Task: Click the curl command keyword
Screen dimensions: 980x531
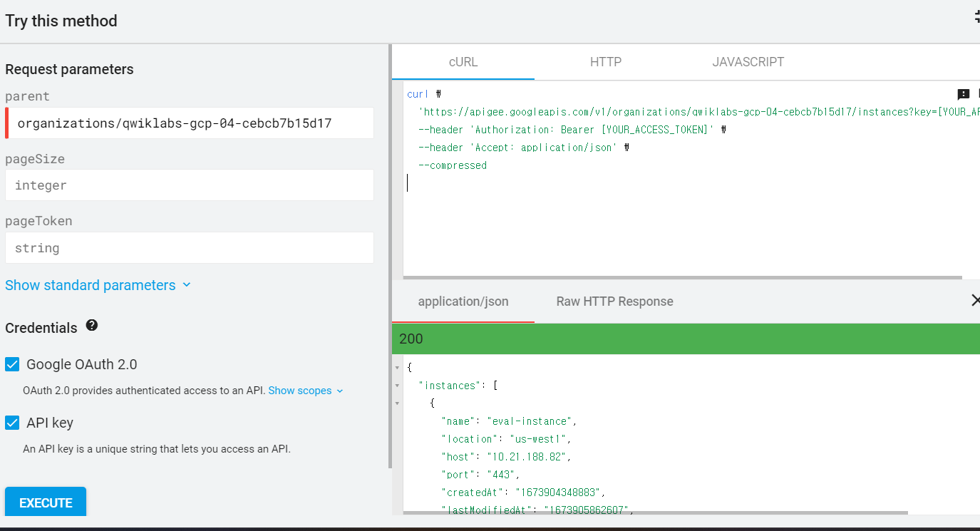Action: 418,94
